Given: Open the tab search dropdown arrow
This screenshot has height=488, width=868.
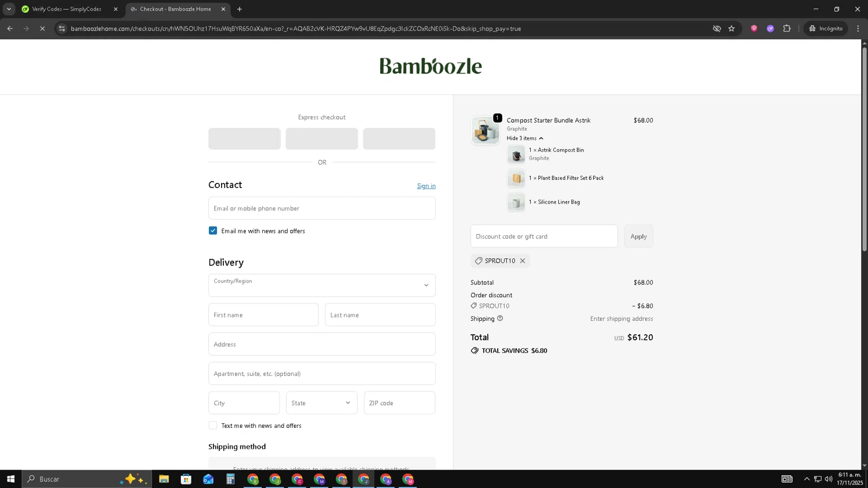Looking at the screenshot, I should pos(9,9).
